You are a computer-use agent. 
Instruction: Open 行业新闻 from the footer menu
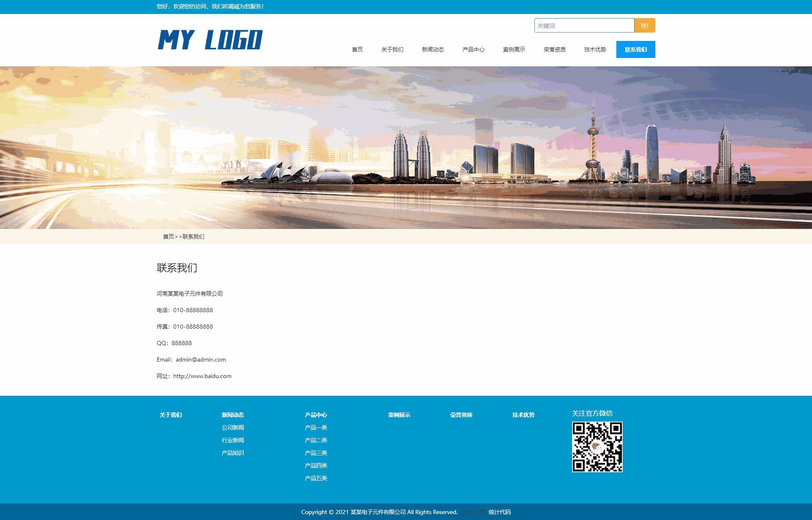(233, 440)
